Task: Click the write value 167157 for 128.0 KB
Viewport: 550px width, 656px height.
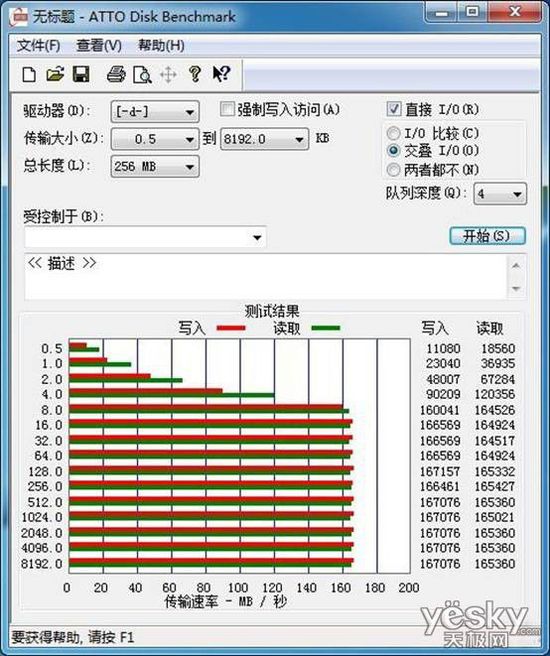Action: 440,471
